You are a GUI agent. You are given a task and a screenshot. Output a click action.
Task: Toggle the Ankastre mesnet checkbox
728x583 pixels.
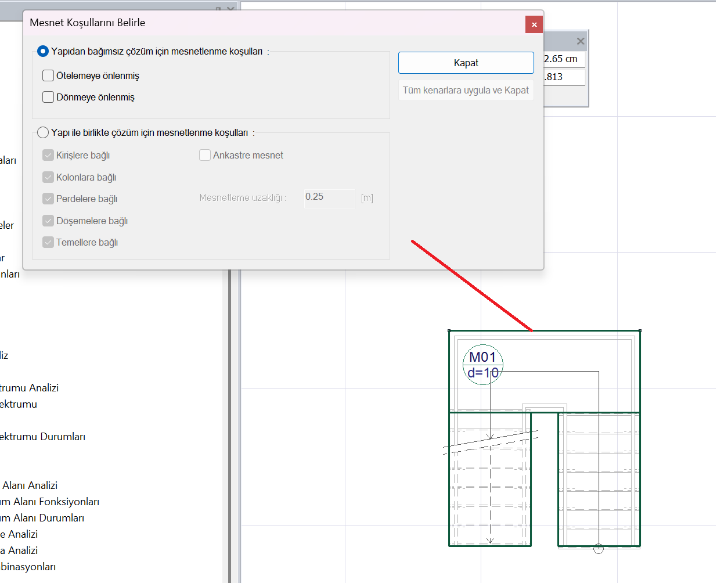205,155
